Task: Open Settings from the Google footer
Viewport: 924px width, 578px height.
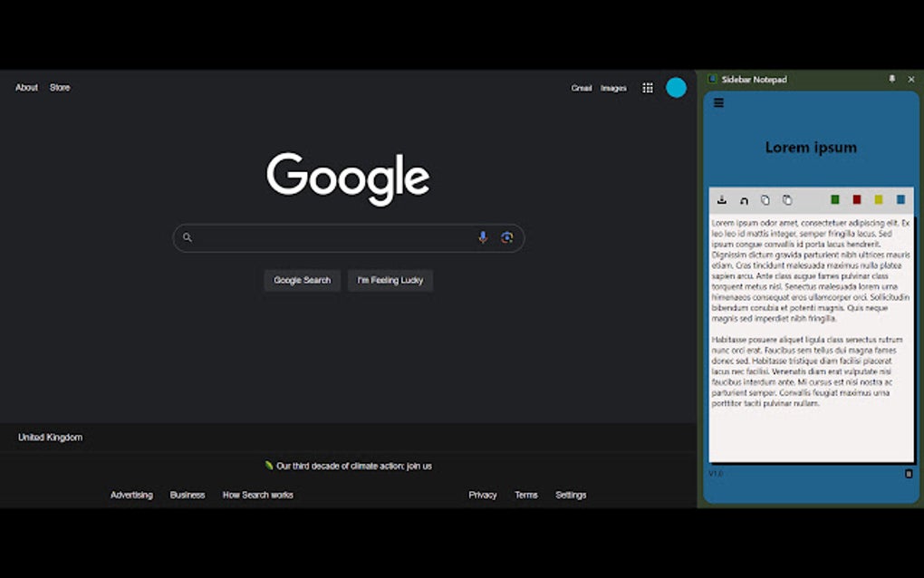Action: [x=571, y=495]
